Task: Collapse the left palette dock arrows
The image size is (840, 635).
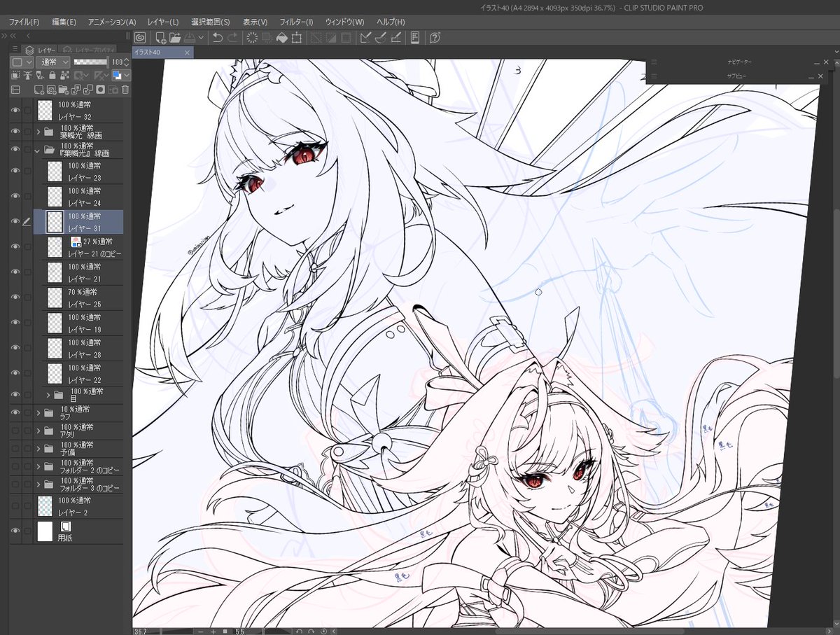Action: [x=13, y=36]
